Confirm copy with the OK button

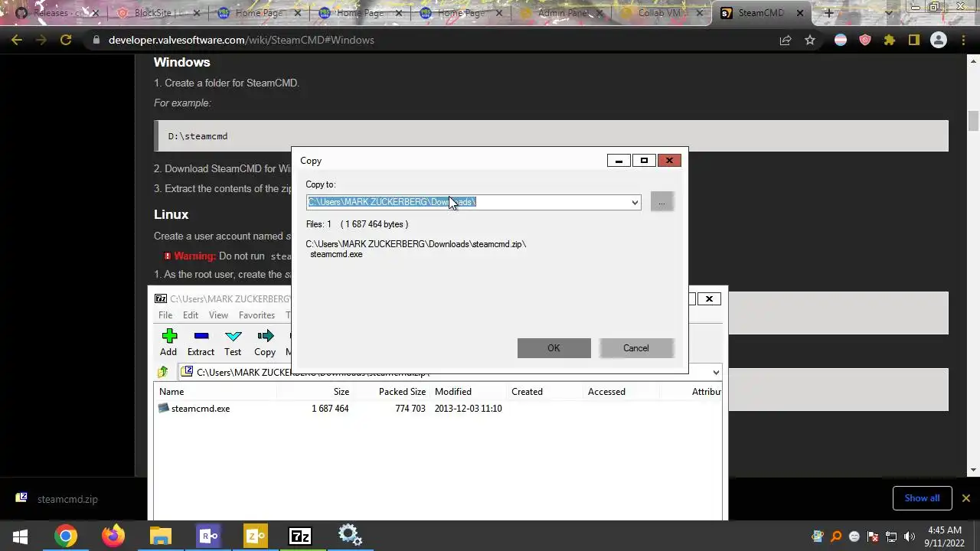[554, 348]
